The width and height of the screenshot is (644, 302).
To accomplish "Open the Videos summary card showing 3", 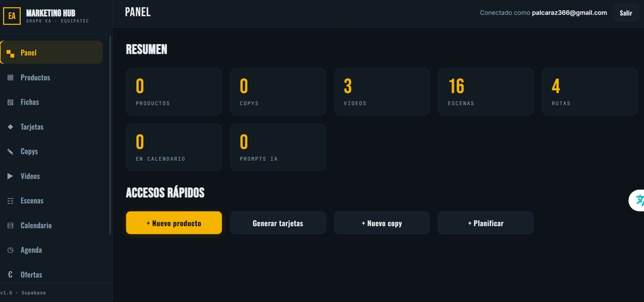I will click(382, 92).
